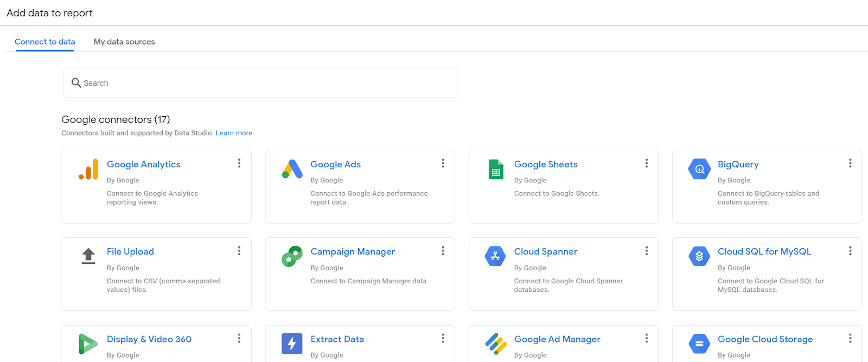Screen dimensions: 868x362
Task: Click the Extract Data lightning bolt icon
Action: 292,344
